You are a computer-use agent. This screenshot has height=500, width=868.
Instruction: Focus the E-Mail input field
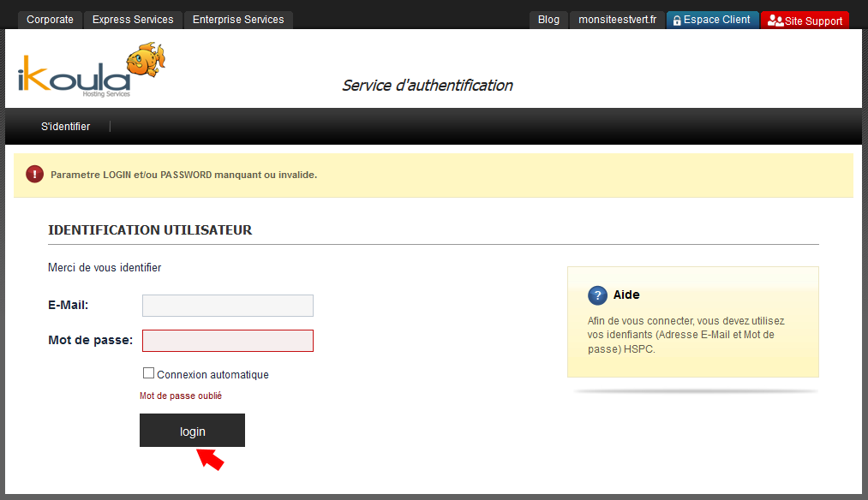pos(228,306)
